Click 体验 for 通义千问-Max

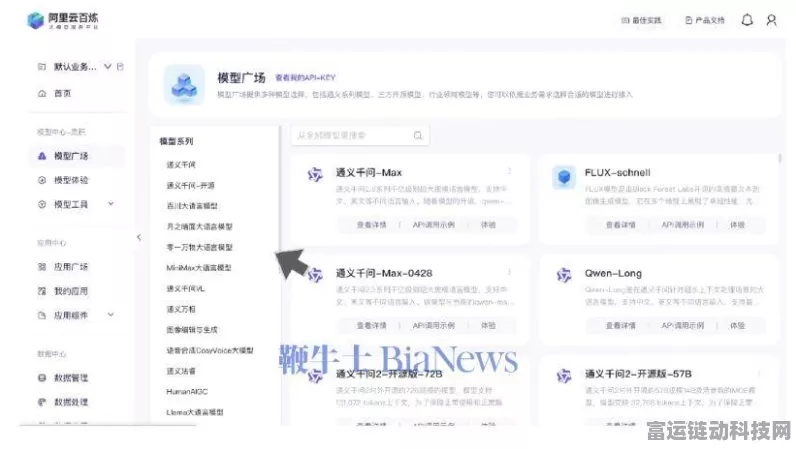tap(488, 224)
